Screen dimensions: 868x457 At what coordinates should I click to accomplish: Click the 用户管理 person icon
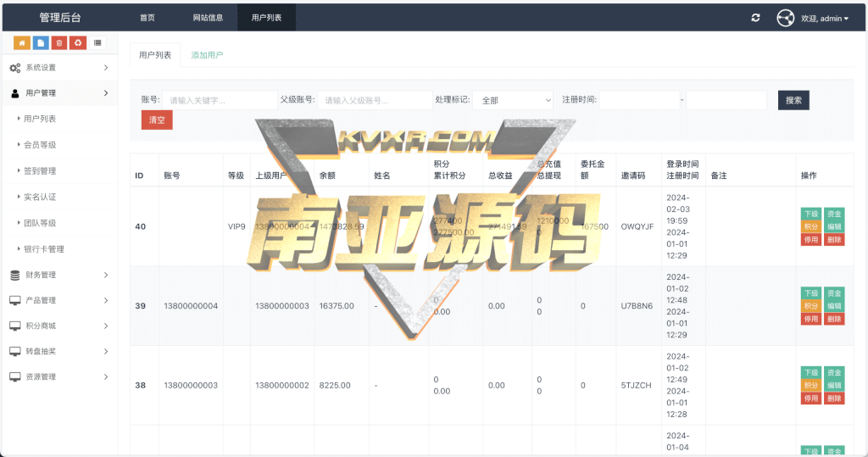[x=15, y=93]
